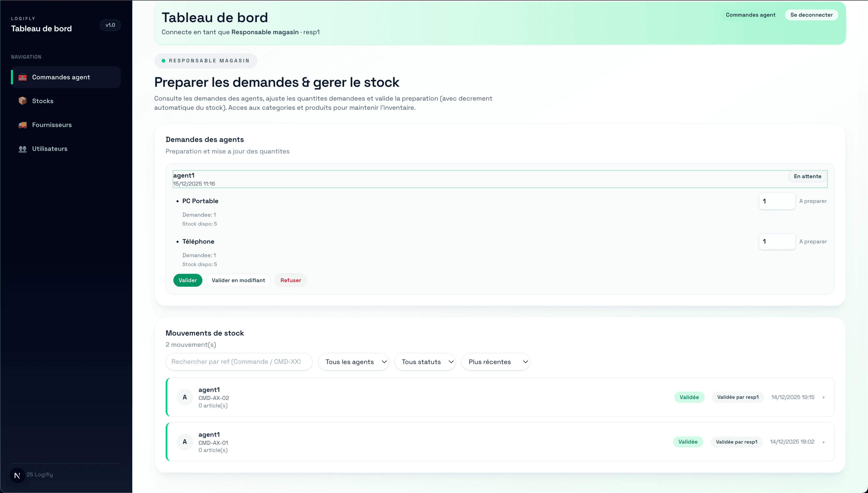Click the v1.0 version badge
Image resolution: width=868 pixels, height=493 pixels.
[x=110, y=25]
